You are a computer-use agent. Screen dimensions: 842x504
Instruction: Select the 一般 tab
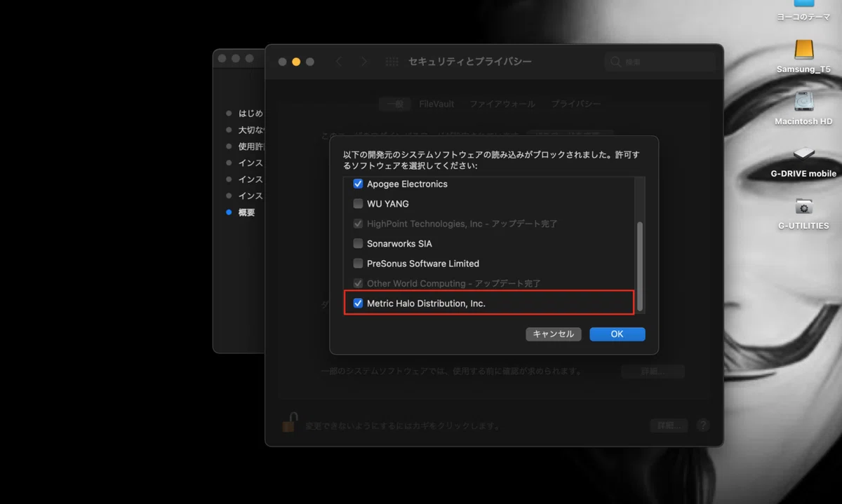tap(395, 104)
